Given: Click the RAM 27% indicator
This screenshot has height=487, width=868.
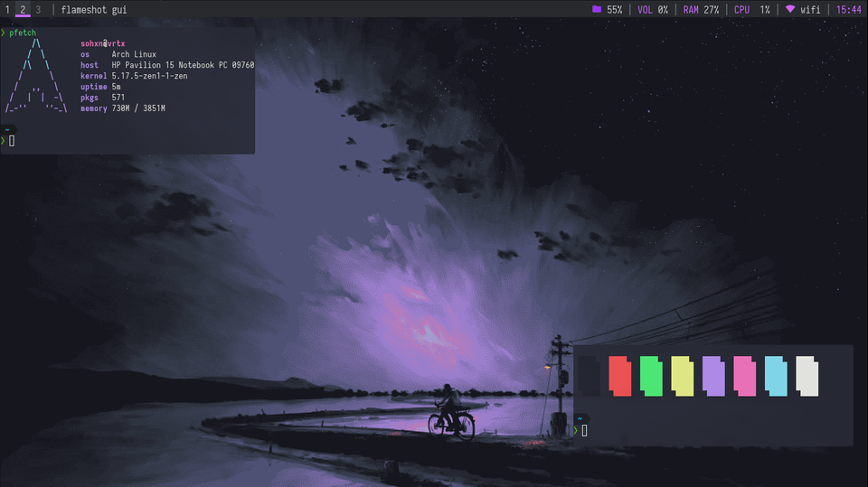Looking at the screenshot, I should point(701,9).
